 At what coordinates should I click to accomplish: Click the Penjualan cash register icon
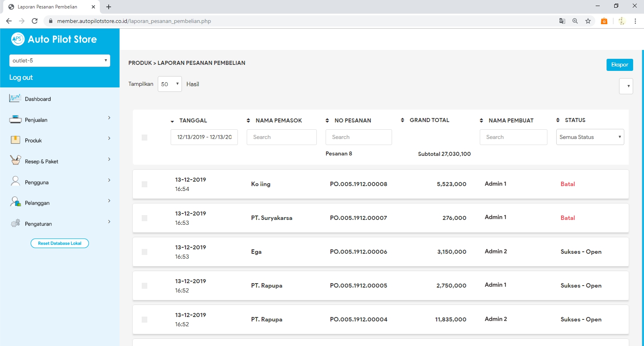pos(15,119)
